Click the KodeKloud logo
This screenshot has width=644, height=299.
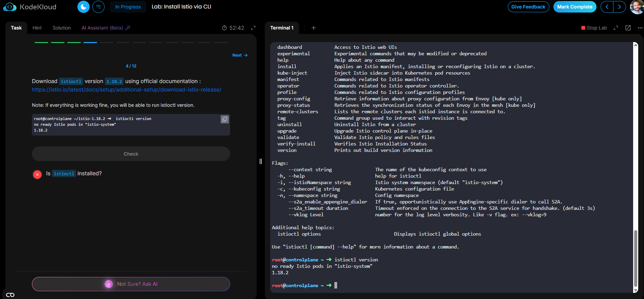[30, 7]
